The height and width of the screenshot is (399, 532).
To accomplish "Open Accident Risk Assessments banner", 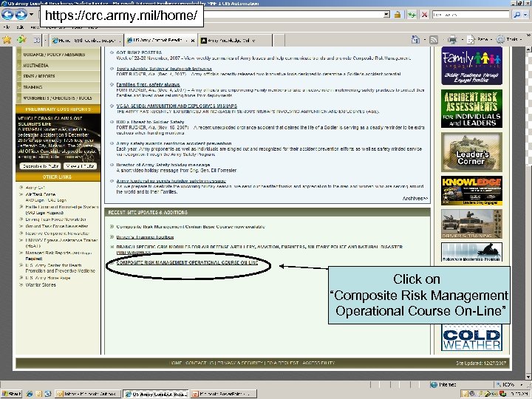I will [471, 109].
